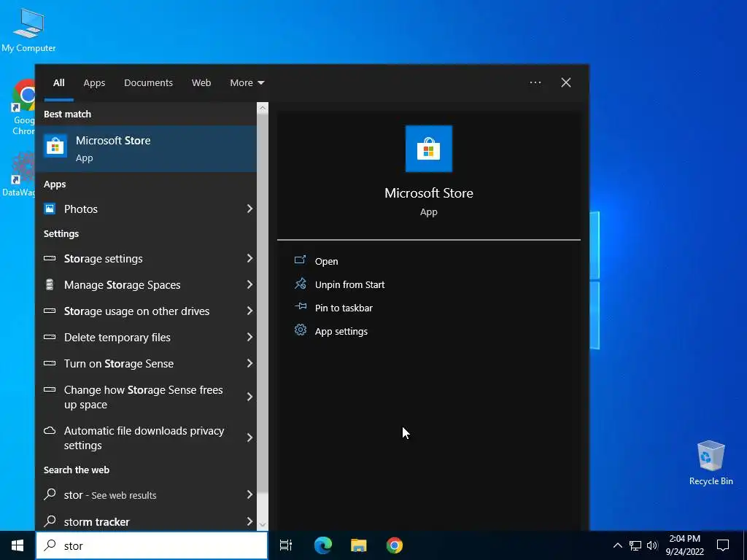Click the results scrollbar up arrow
The width and height of the screenshot is (747, 560).
pyautogui.click(x=263, y=108)
